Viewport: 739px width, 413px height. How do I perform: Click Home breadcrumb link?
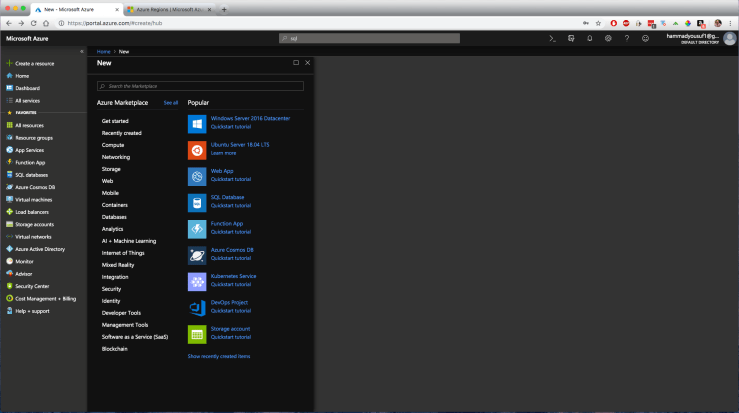104,51
